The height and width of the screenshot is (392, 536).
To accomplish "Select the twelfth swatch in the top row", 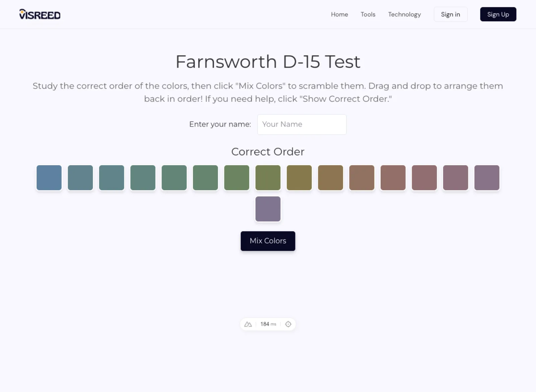I will pyautogui.click(x=393, y=178).
